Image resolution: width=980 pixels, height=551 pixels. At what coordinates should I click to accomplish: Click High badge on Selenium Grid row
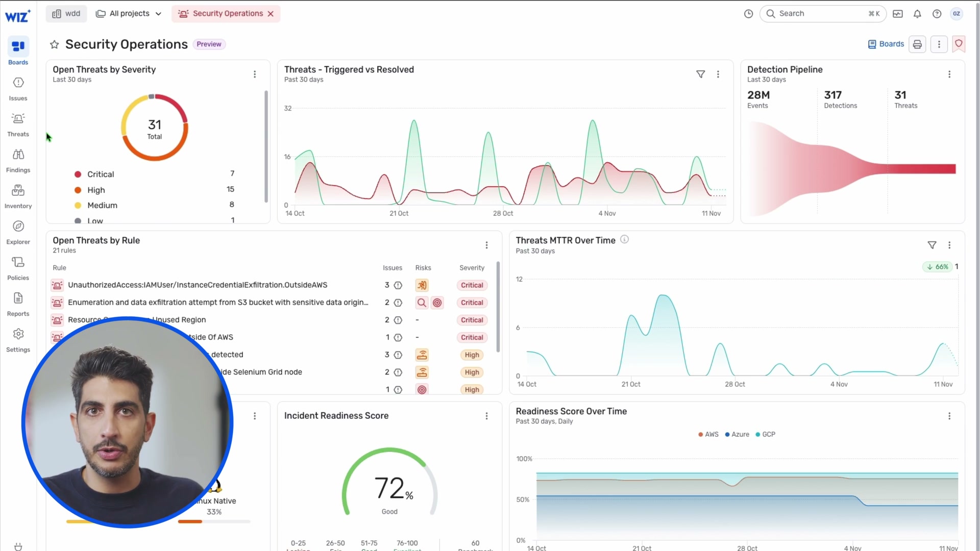[x=472, y=372]
